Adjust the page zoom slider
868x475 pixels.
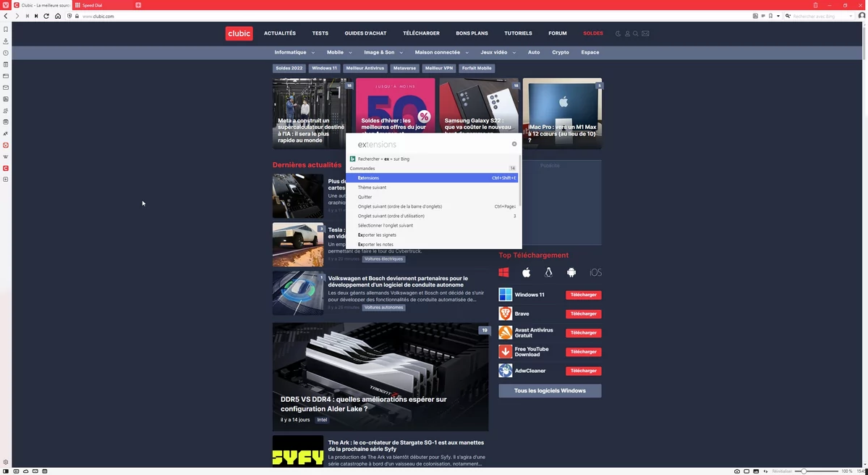tap(804, 471)
